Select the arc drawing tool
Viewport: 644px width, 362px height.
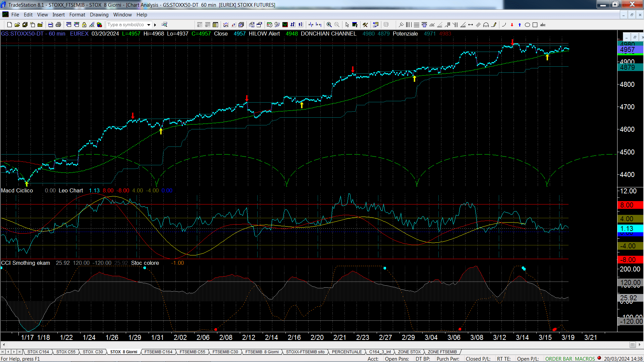504,25
